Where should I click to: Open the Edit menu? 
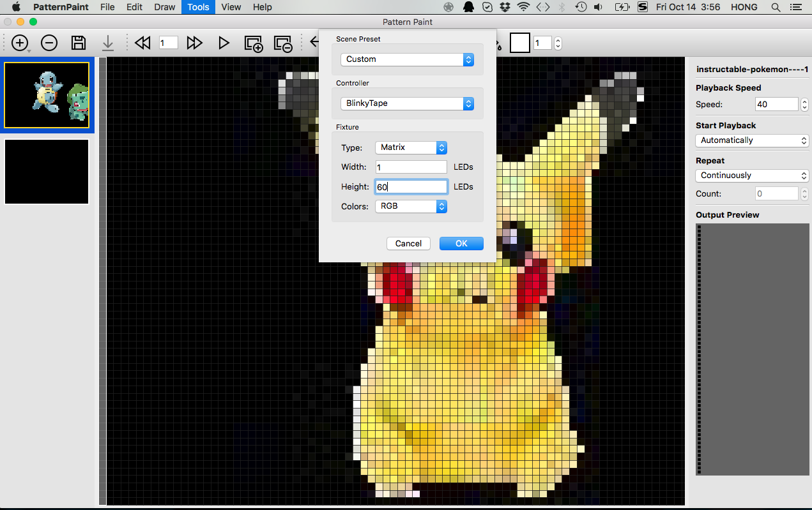coord(134,7)
